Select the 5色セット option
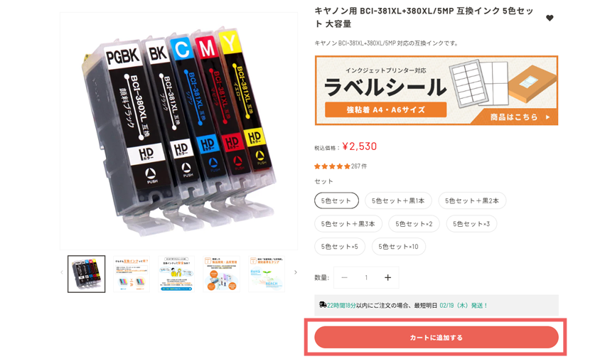605x364 pixels. click(x=336, y=200)
